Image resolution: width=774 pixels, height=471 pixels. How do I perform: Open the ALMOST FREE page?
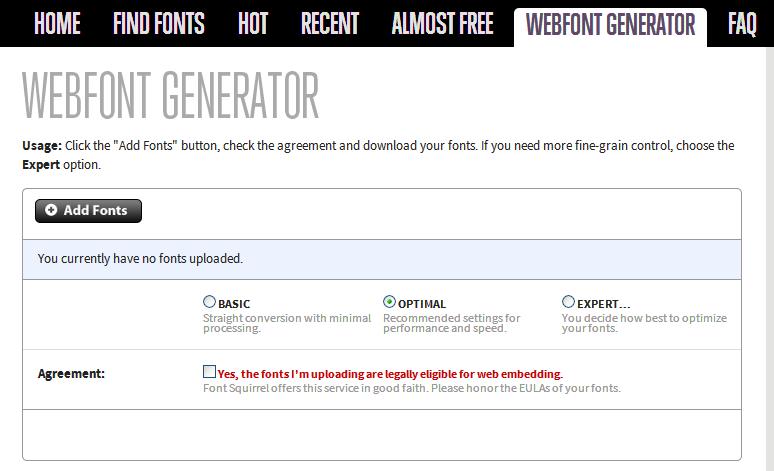(442, 24)
